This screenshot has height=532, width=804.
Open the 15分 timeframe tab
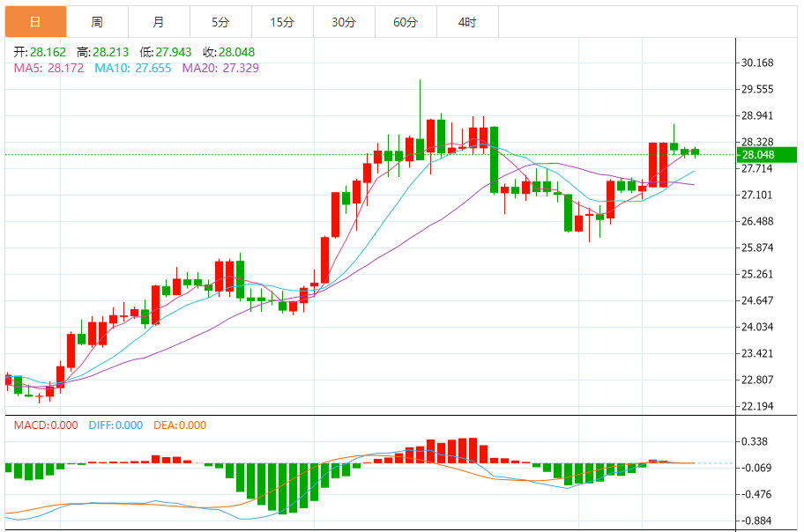coord(282,22)
